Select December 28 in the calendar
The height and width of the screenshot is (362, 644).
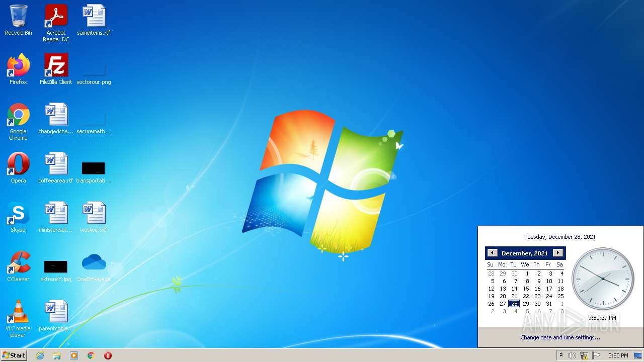coord(514,304)
